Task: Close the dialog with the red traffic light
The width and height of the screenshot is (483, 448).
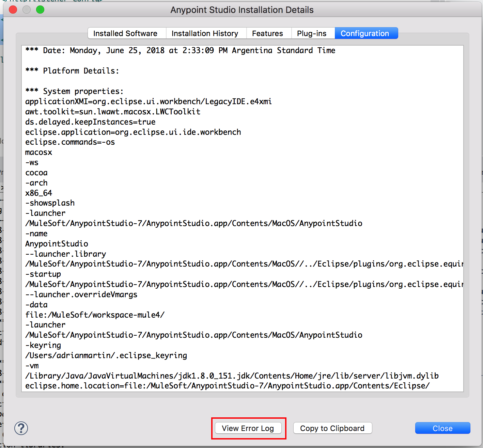Action: 13,10
